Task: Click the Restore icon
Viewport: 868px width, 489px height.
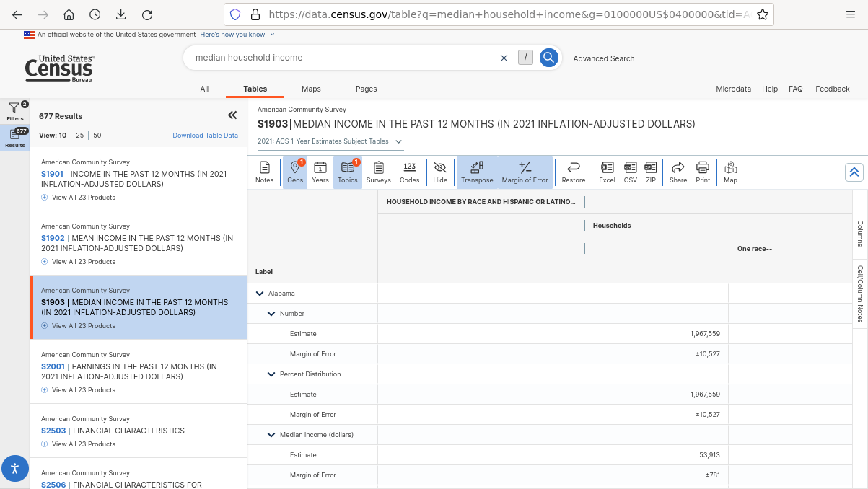Action: 573,172
